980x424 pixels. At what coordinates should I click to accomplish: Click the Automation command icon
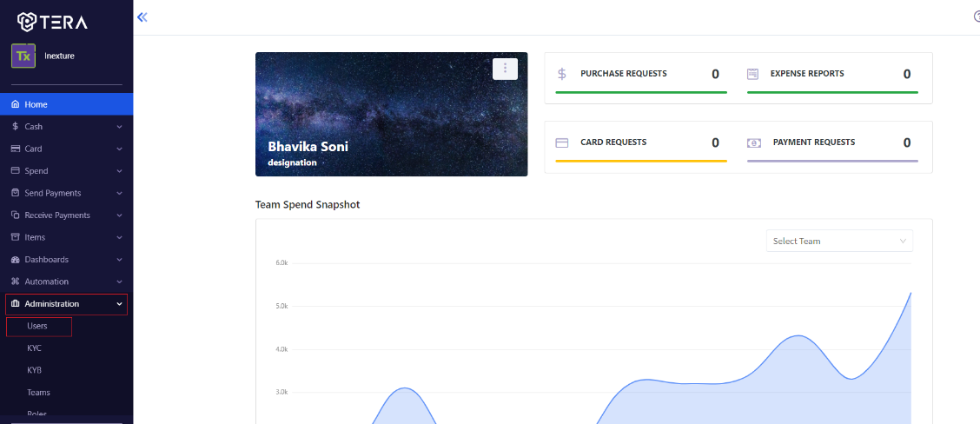click(x=16, y=282)
